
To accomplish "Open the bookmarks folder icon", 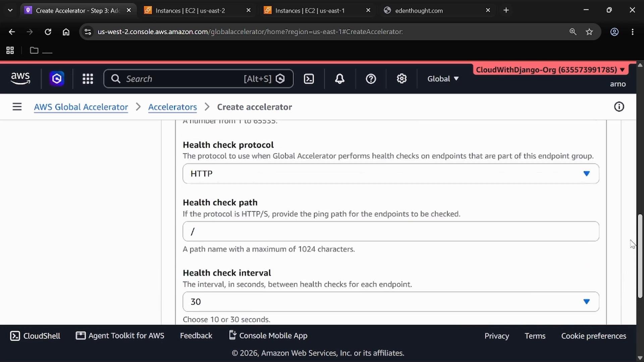I will click(x=34, y=50).
